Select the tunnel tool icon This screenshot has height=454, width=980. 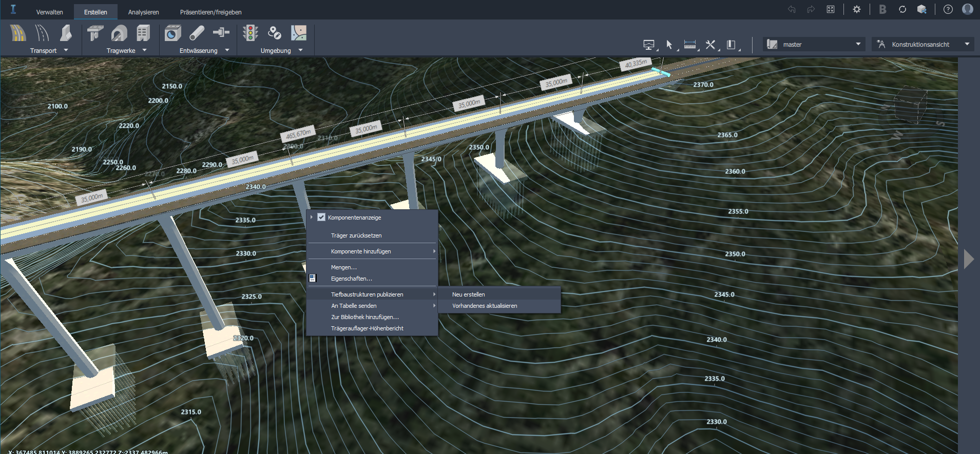coord(119,33)
